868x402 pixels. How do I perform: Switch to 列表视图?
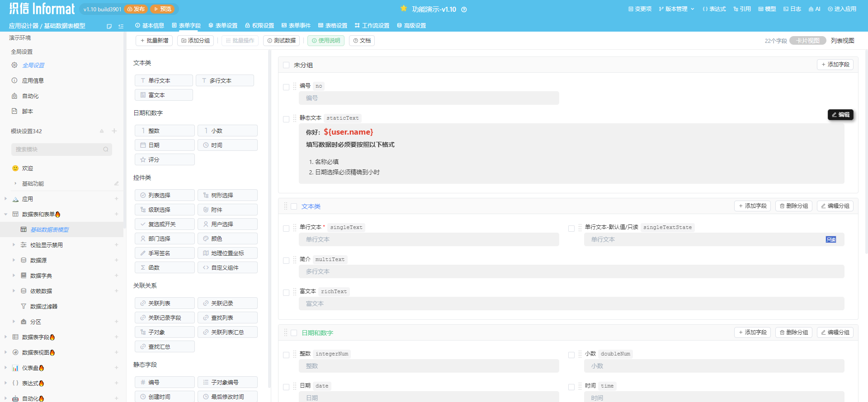coord(843,41)
